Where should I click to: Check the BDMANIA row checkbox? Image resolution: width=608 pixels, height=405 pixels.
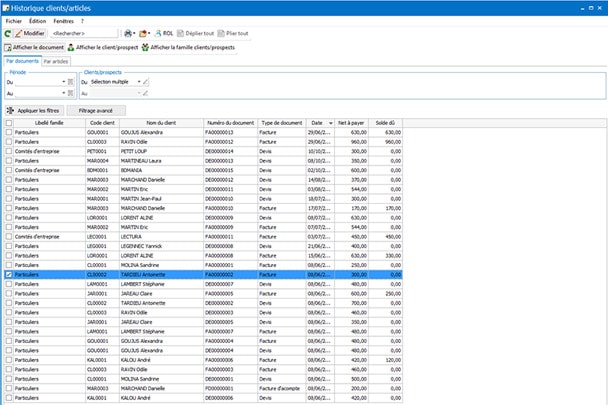(9, 170)
